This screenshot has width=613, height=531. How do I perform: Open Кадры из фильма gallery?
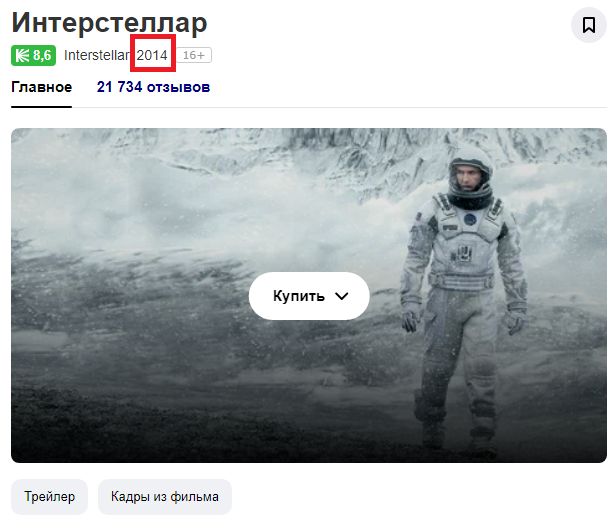pos(165,497)
